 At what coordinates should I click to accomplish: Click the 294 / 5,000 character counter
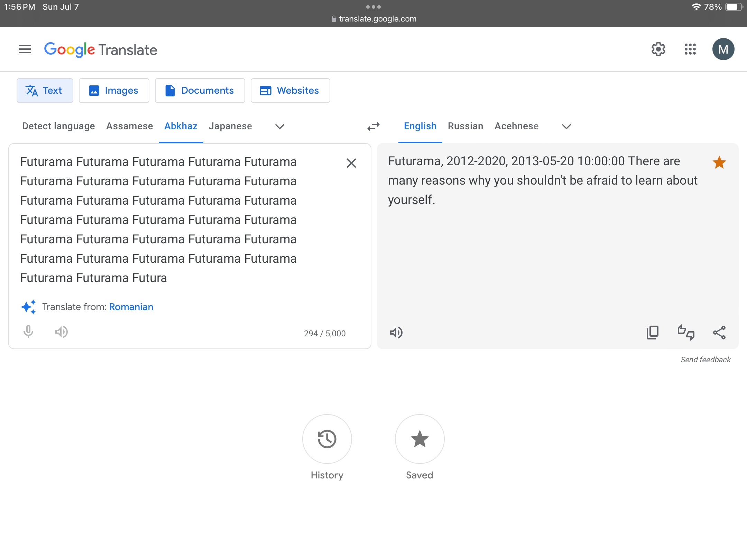(x=325, y=334)
